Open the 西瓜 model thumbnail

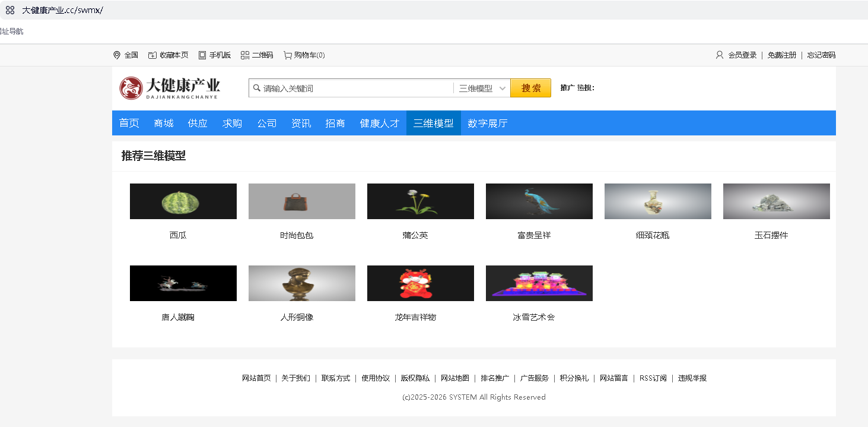pyautogui.click(x=183, y=201)
